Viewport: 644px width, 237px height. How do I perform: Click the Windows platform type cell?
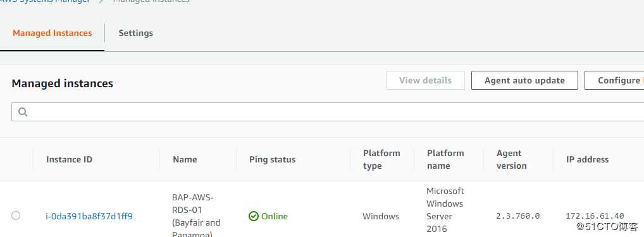click(381, 216)
